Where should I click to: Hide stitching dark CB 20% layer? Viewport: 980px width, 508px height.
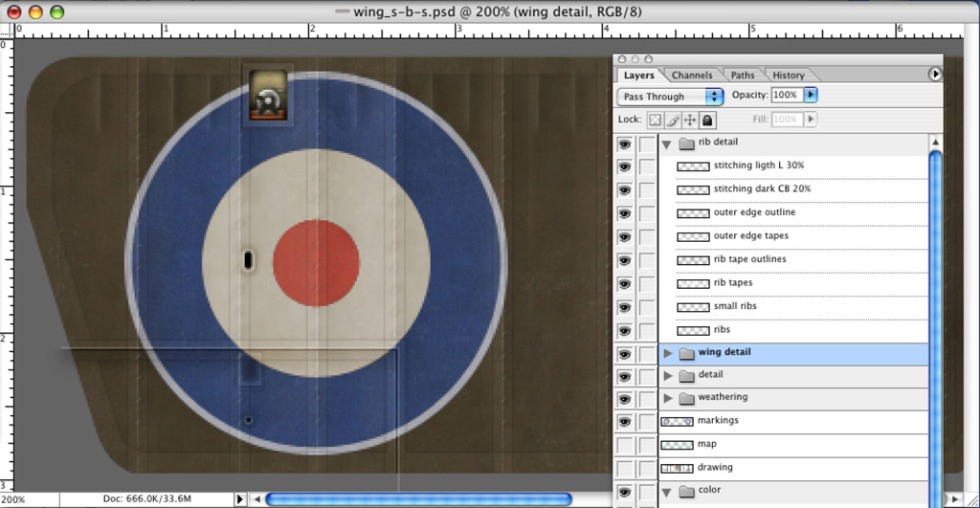[624, 190]
